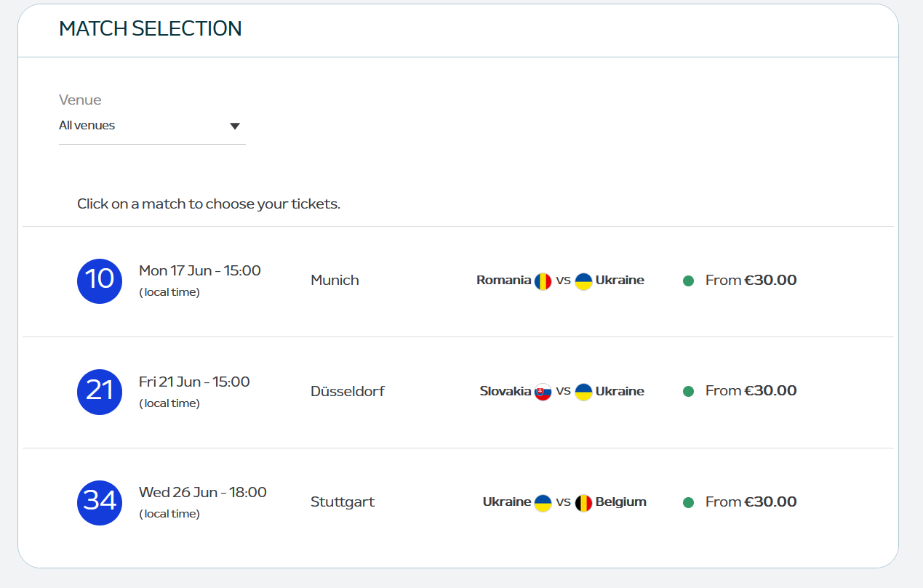Viewport: 923px width, 588px height.
Task: Select the Ukraine vs Belgium match
Action: click(x=458, y=503)
